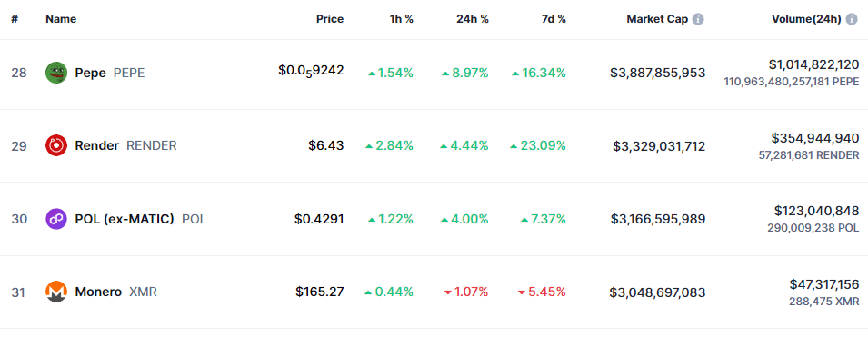Screen dimensions: 868x347
Task: Sort by the # rank column
Action: tap(15, 19)
